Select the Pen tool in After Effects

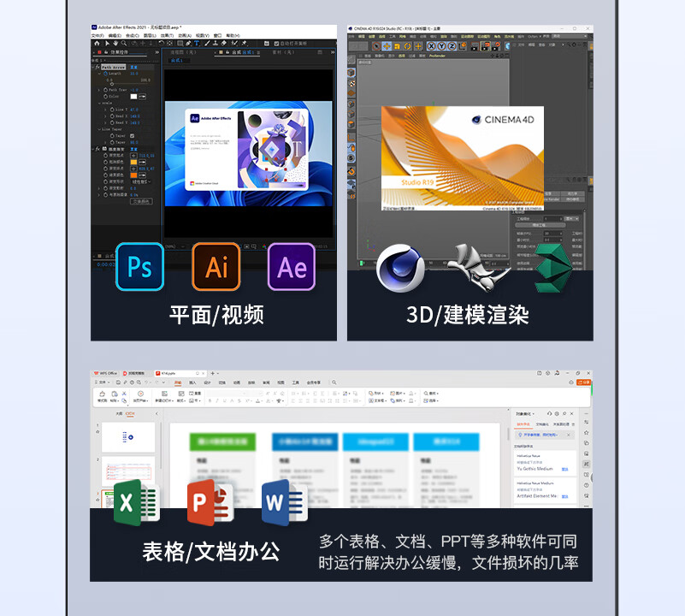pyautogui.click(x=188, y=44)
